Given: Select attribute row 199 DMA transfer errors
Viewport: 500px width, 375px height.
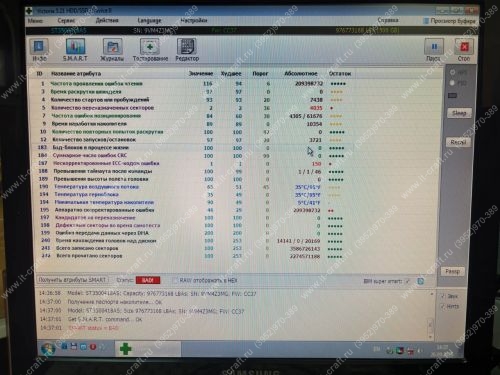Looking at the screenshot, I should coord(195,233).
